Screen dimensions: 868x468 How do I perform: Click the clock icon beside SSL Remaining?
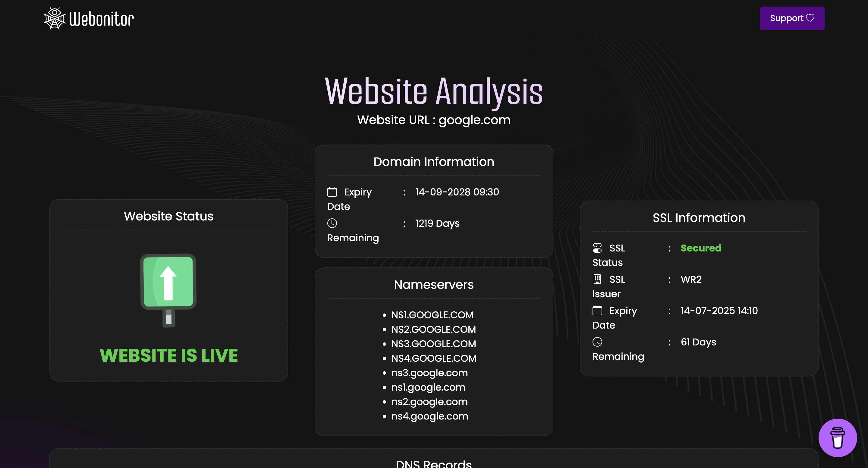coord(597,342)
